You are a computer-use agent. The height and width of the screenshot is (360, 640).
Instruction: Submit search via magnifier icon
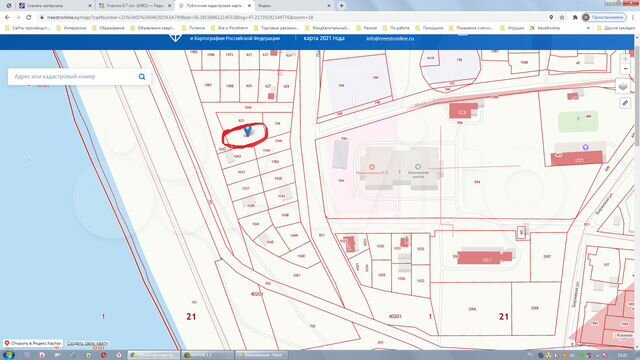point(142,77)
